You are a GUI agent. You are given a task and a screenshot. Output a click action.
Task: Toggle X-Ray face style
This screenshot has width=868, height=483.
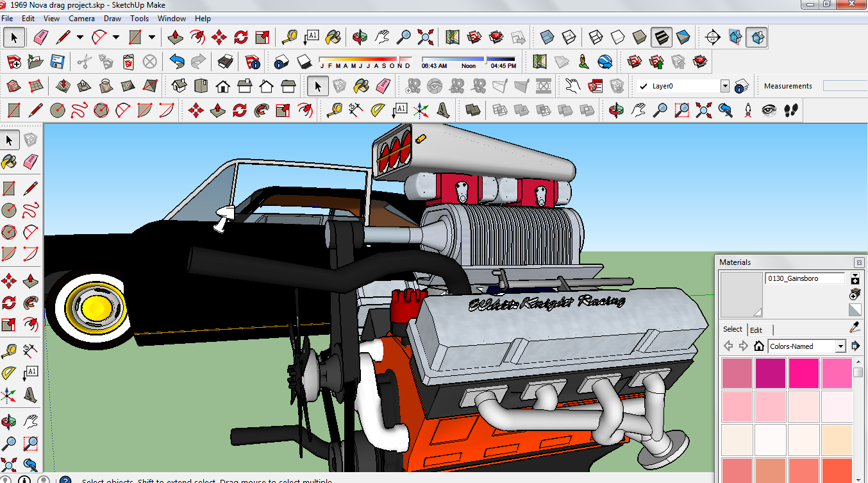click(546, 37)
